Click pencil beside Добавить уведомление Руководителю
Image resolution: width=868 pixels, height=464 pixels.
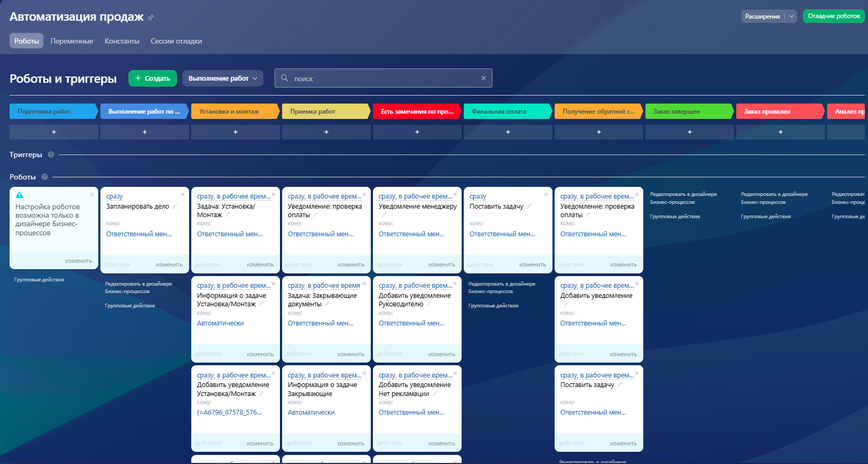429,304
